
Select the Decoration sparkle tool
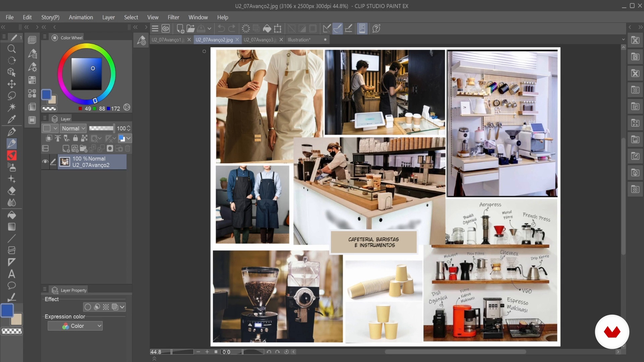click(x=11, y=179)
